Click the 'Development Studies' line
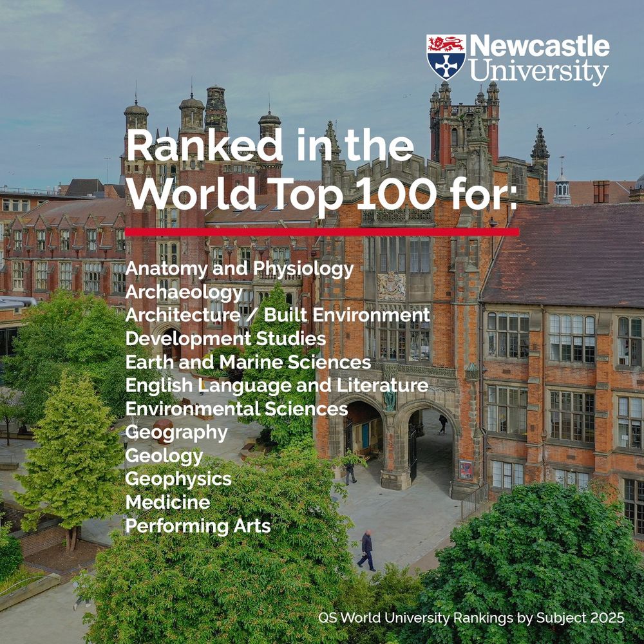This screenshot has width=644, height=644. pos(225,339)
